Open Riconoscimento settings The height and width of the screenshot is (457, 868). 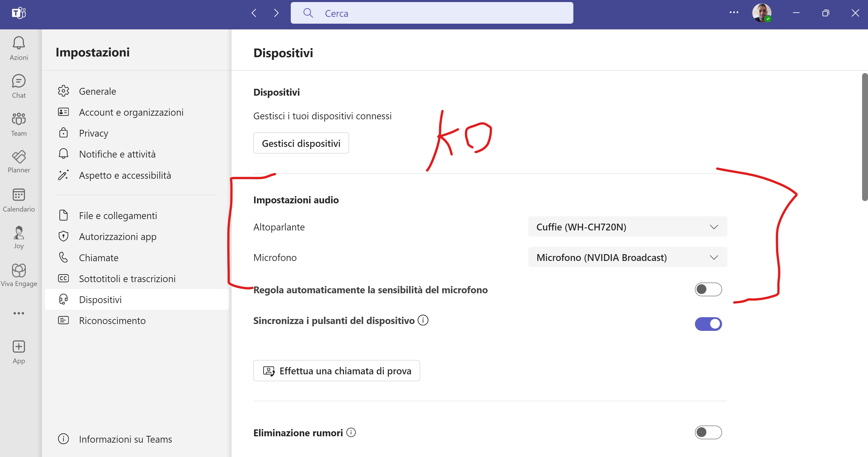pos(137,321)
